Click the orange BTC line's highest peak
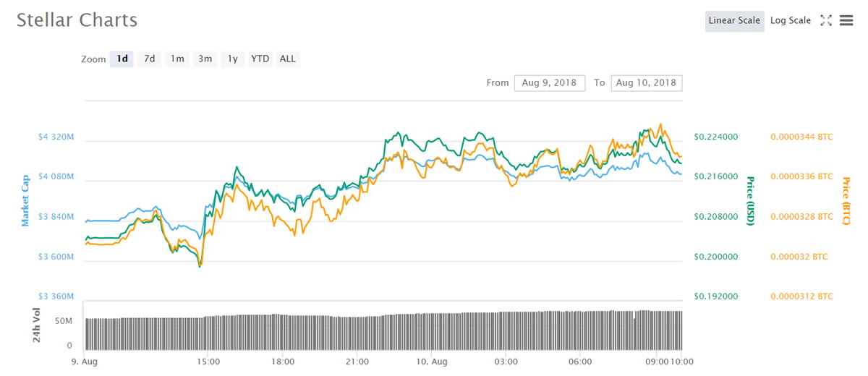Screen dimensions: 868x376 tap(660, 125)
